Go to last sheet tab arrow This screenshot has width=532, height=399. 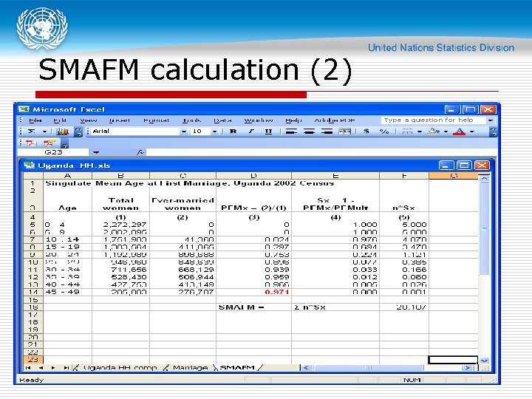[x=66, y=368]
